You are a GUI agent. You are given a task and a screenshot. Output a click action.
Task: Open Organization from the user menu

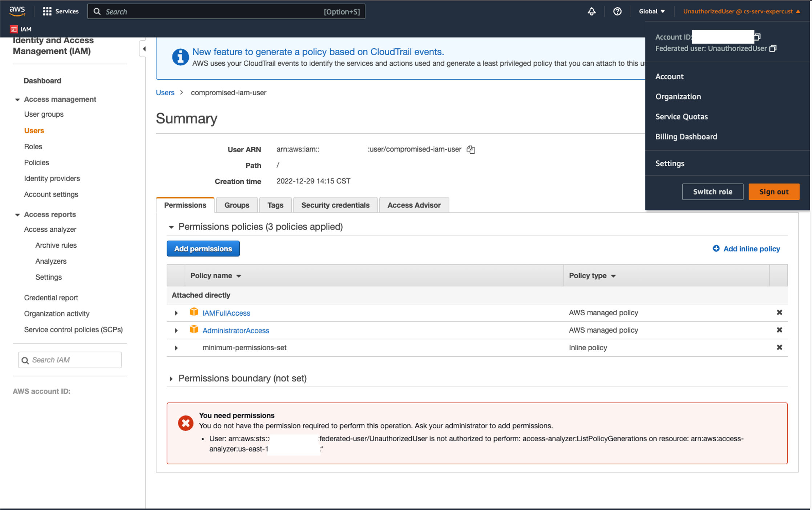pos(678,96)
